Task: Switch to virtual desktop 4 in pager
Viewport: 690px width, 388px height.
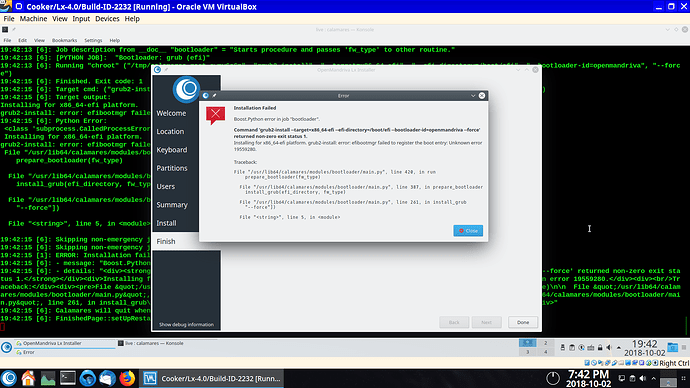Action: click(545, 352)
